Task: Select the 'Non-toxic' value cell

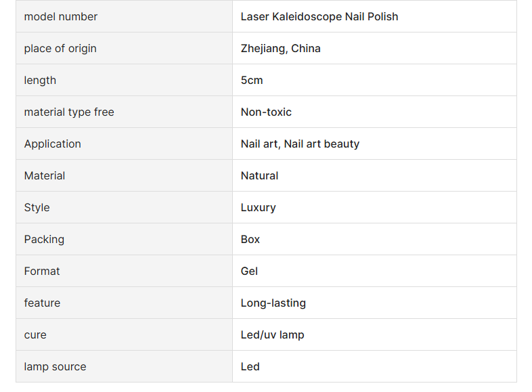Action: [374, 112]
